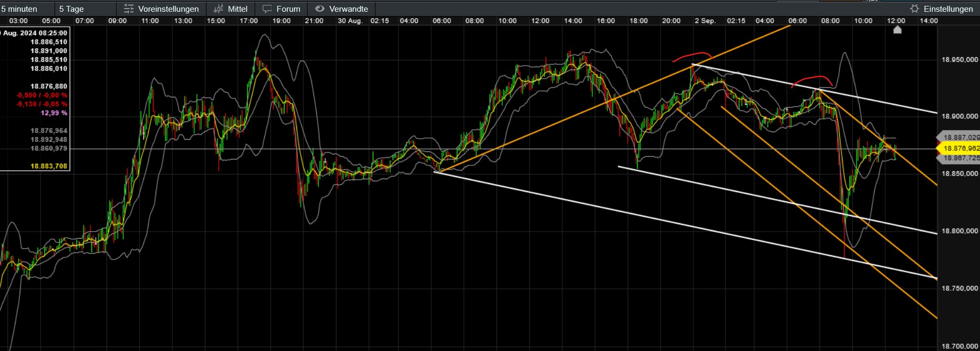
Task: Click the Einstellungen gear icon
Action: (915, 9)
